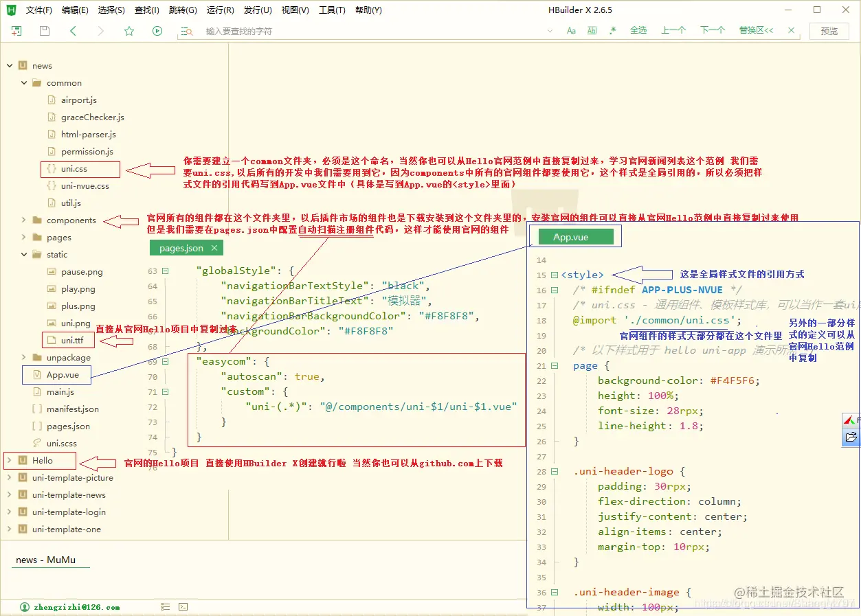This screenshot has width=861, height=616.
Task: Fold the page rule at line 21
Action: click(x=555, y=366)
